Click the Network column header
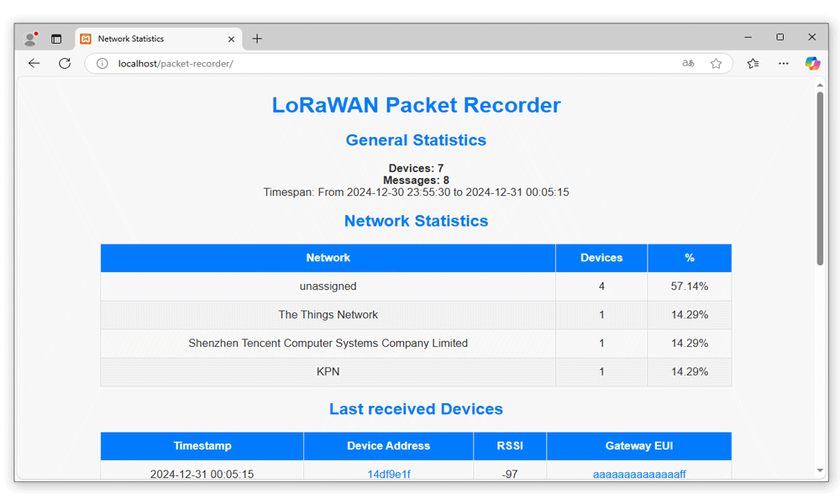Viewport: 840px width, 504px height. coord(328,258)
